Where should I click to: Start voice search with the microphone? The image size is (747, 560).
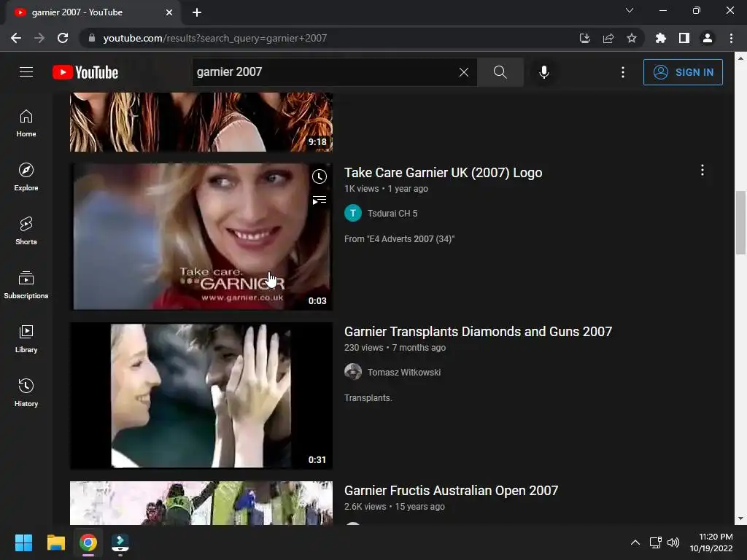pyautogui.click(x=544, y=72)
